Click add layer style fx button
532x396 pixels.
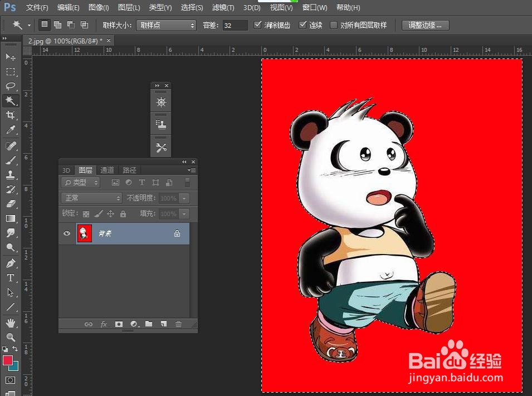(x=104, y=324)
